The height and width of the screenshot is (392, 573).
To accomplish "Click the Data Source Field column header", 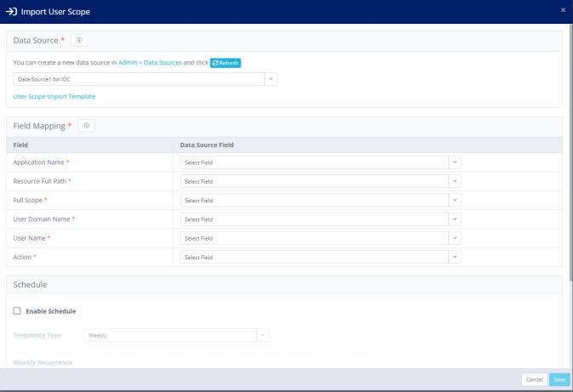I will (207, 145).
